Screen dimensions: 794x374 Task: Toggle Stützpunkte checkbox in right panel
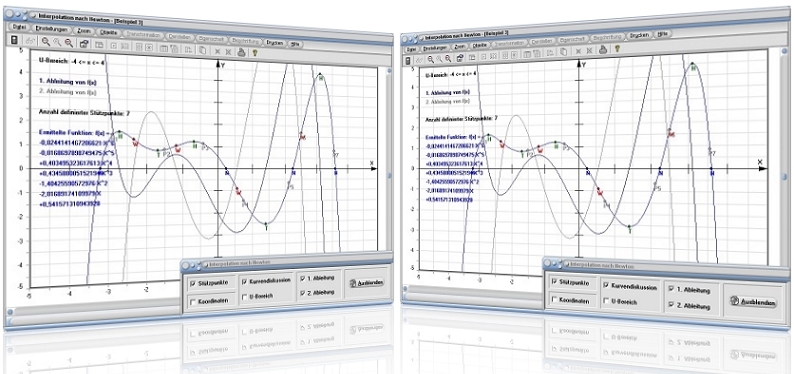click(554, 282)
